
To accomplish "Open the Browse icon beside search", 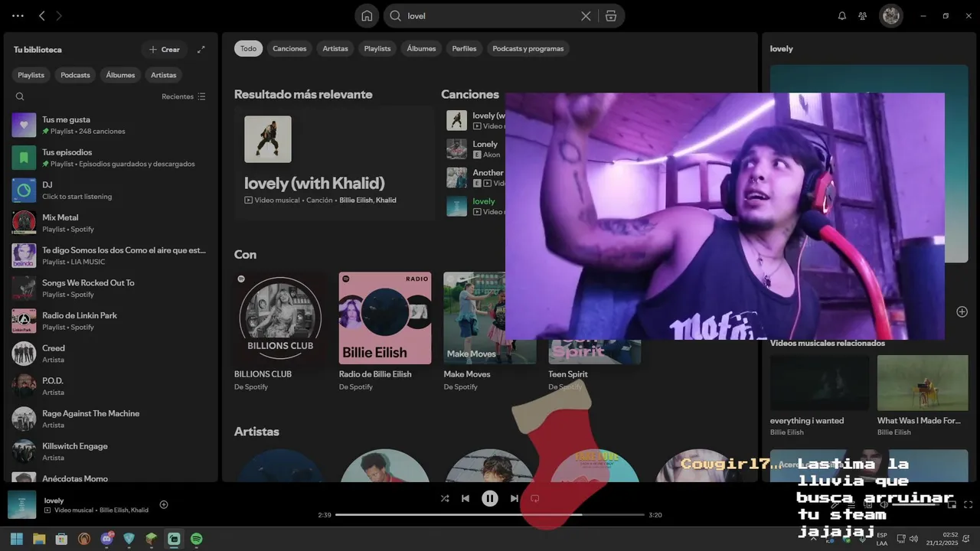I will (610, 15).
